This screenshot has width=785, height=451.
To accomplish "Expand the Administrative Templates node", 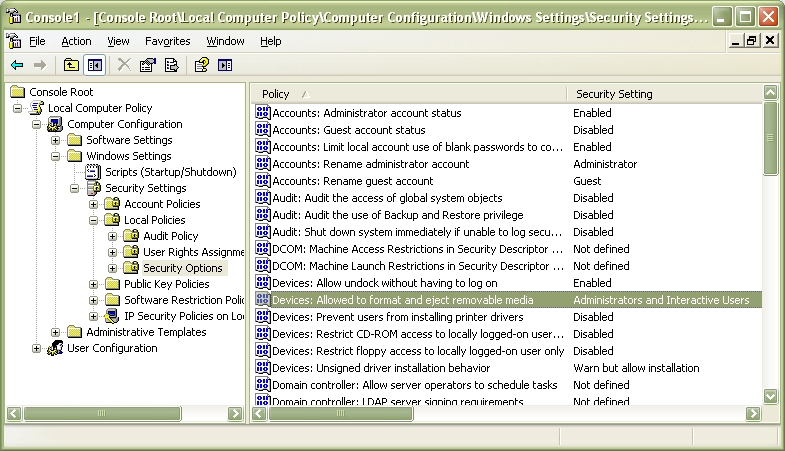I will point(56,332).
